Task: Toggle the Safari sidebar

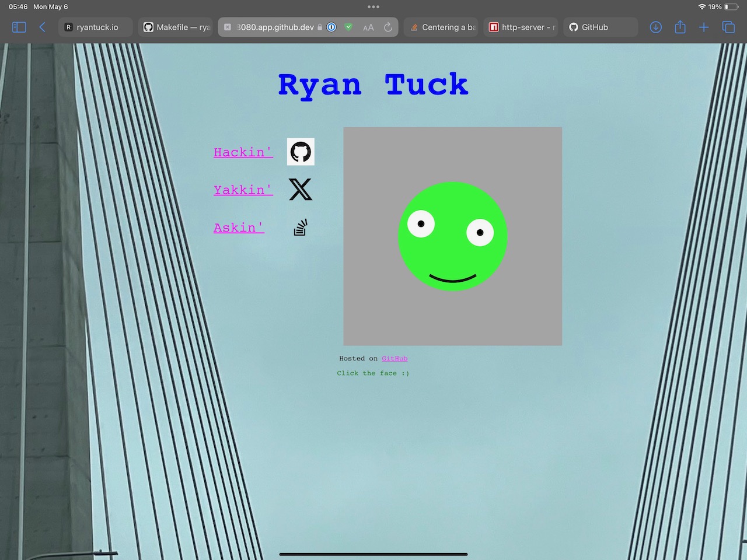Action: tap(19, 27)
